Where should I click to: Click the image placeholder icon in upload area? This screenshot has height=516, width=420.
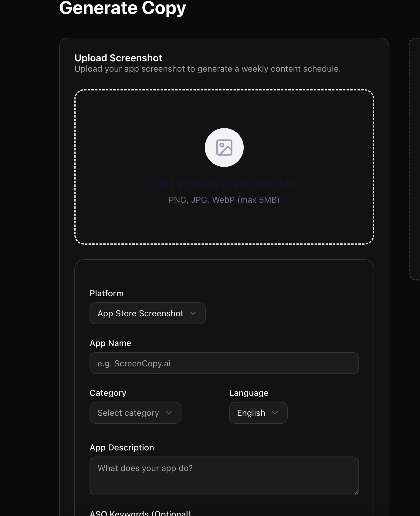pos(224,147)
